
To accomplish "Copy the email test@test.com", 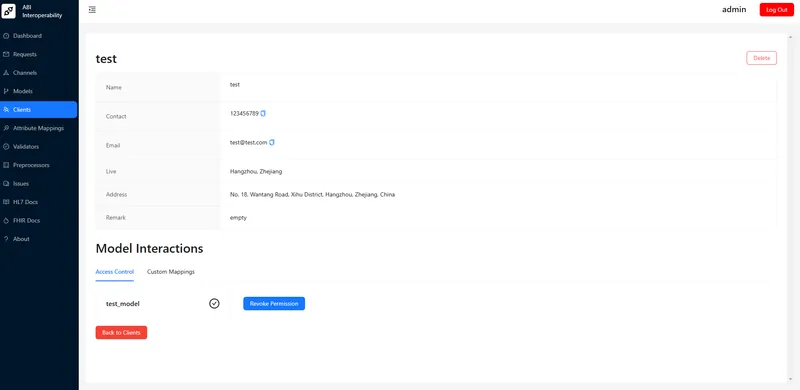I will pos(272,142).
